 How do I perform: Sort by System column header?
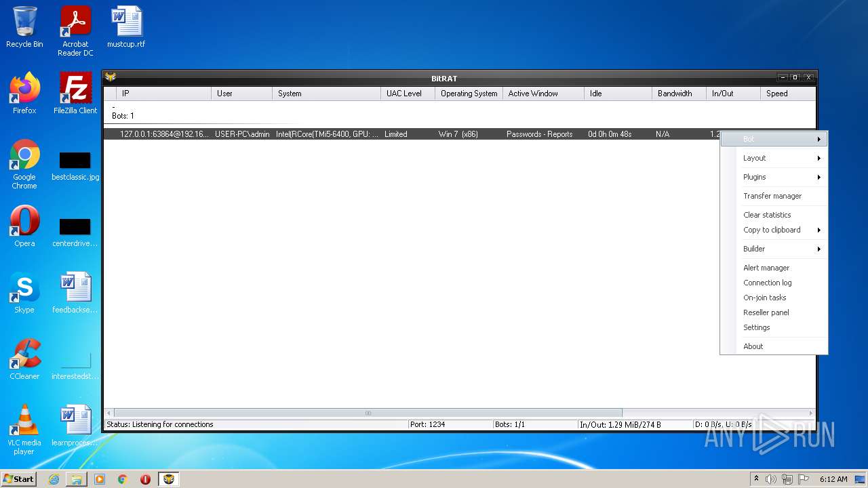click(x=326, y=94)
